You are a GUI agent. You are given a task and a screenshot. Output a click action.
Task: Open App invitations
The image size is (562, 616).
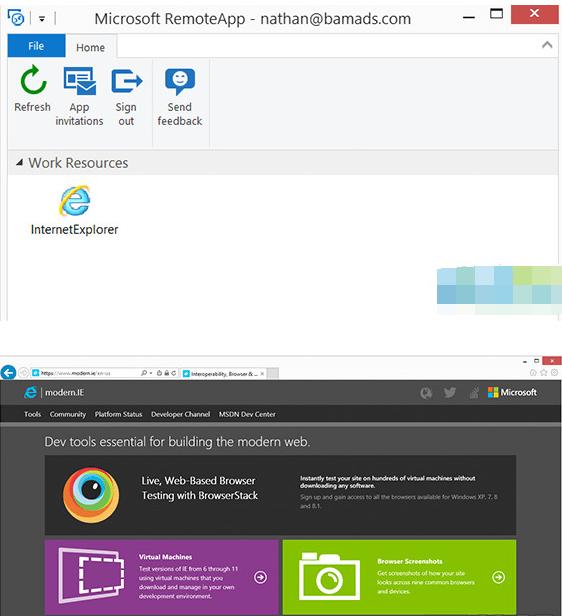79,97
